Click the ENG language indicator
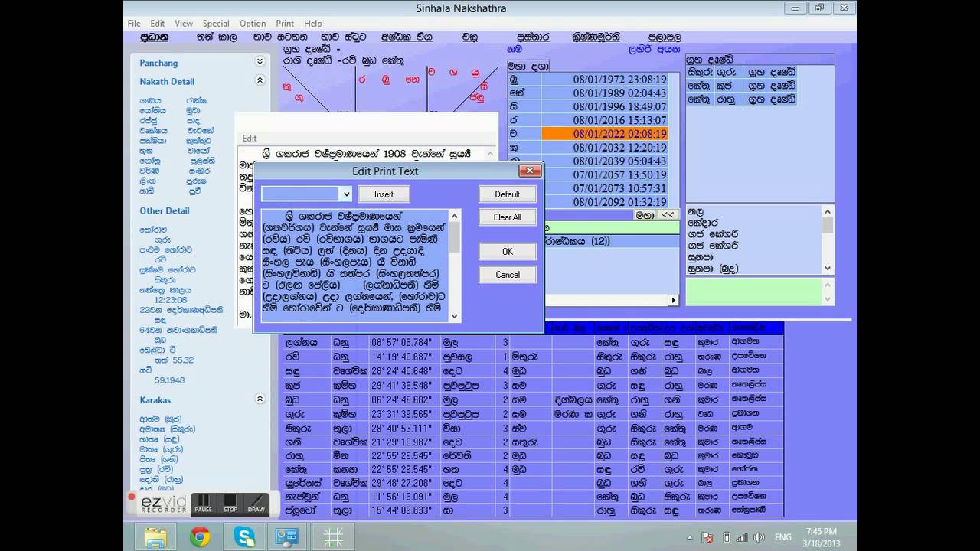The height and width of the screenshot is (551, 980). click(x=783, y=538)
